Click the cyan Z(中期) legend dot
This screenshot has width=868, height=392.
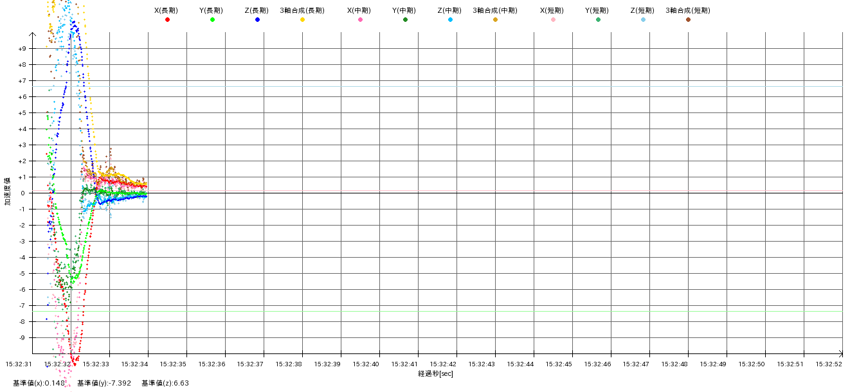(x=450, y=20)
